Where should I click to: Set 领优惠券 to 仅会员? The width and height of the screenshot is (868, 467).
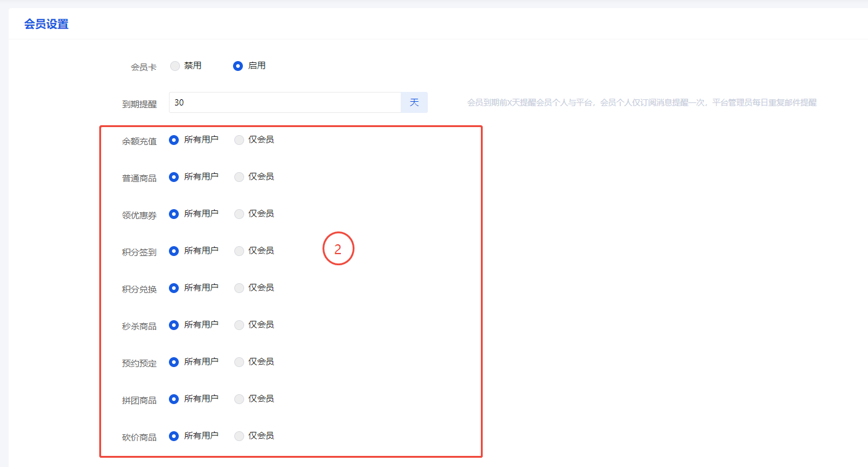239,214
